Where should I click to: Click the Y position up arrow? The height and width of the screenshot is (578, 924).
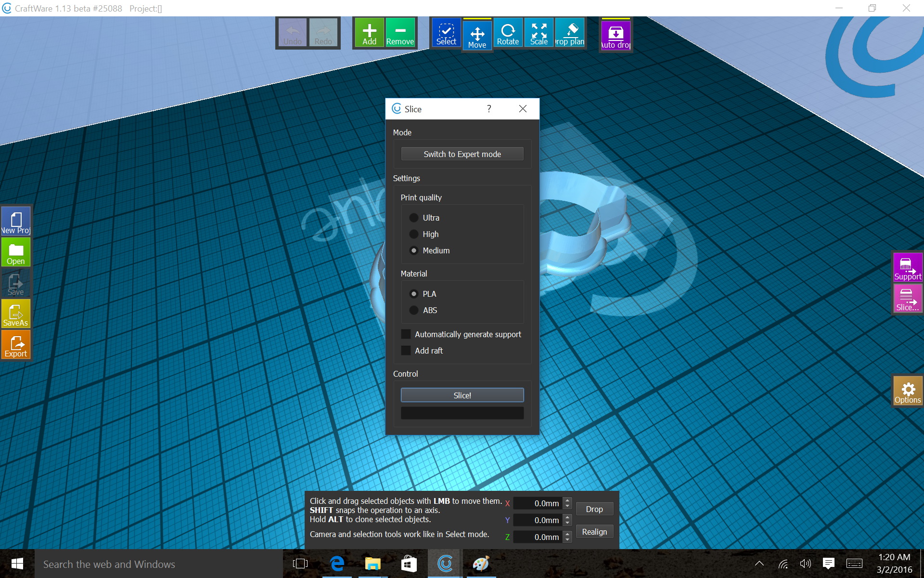(x=567, y=517)
